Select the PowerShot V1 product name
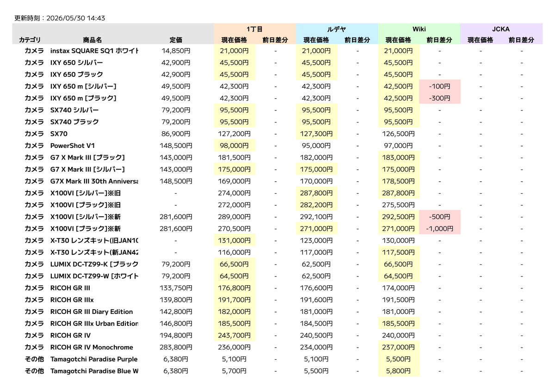This screenshot has width=555, height=392. point(73,146)
